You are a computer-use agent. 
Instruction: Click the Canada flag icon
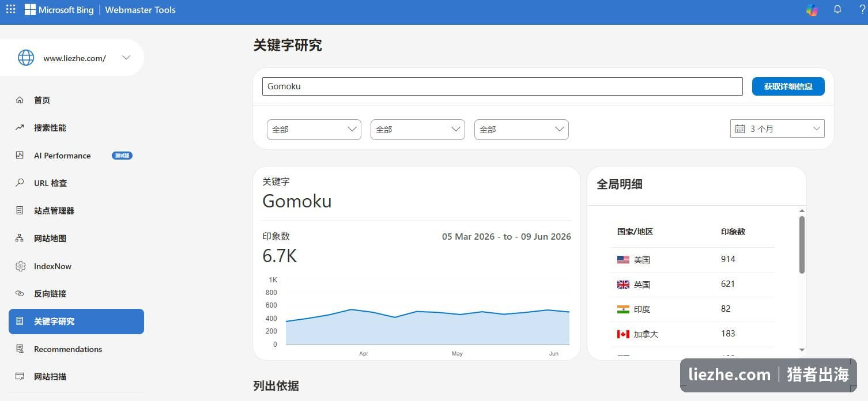pos(623,334)
